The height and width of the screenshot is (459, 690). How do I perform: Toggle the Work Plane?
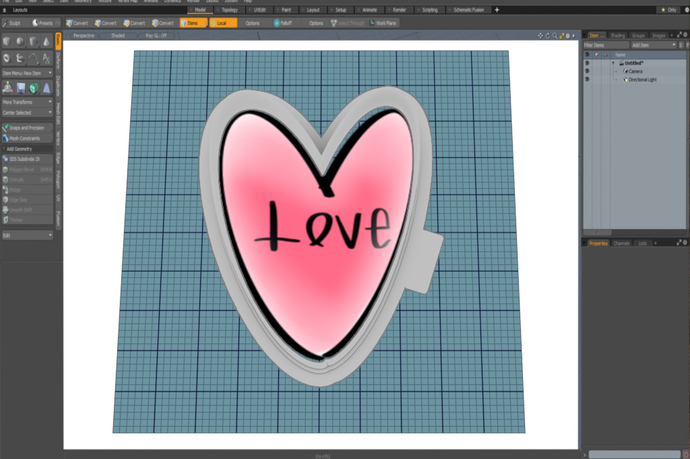[x=383, y=23]
